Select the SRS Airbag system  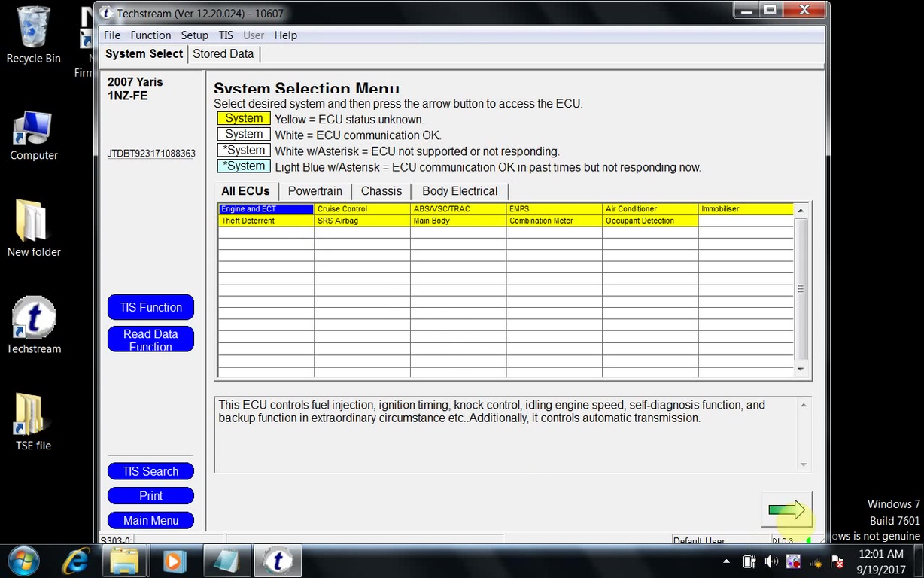pos(362,221)
